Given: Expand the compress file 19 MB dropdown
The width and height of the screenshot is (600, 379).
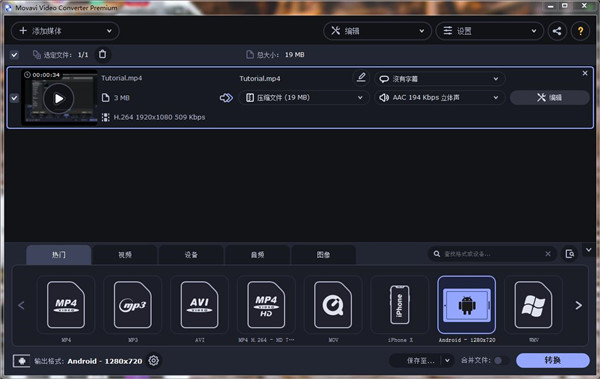Looking at the screenshot, I should point(304,98).
